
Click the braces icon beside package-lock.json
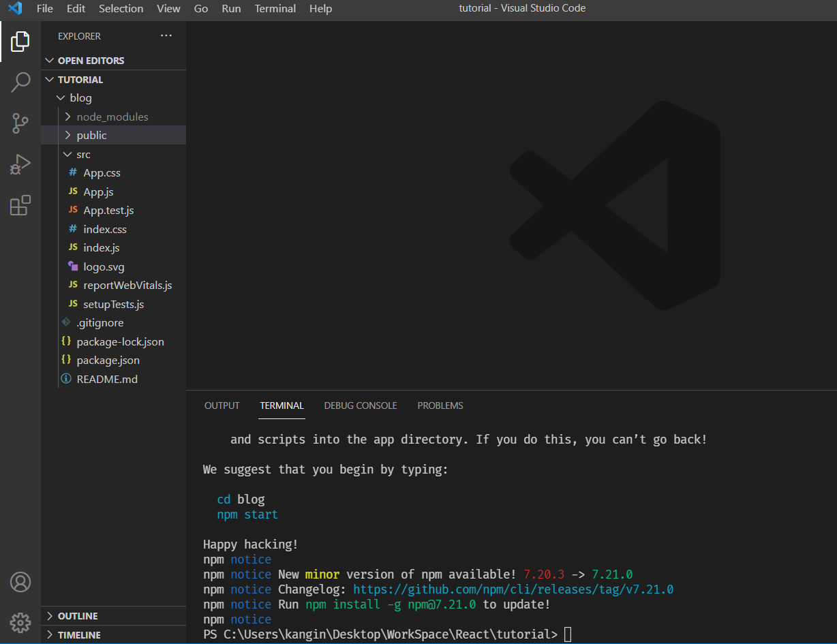click(66, 341)
